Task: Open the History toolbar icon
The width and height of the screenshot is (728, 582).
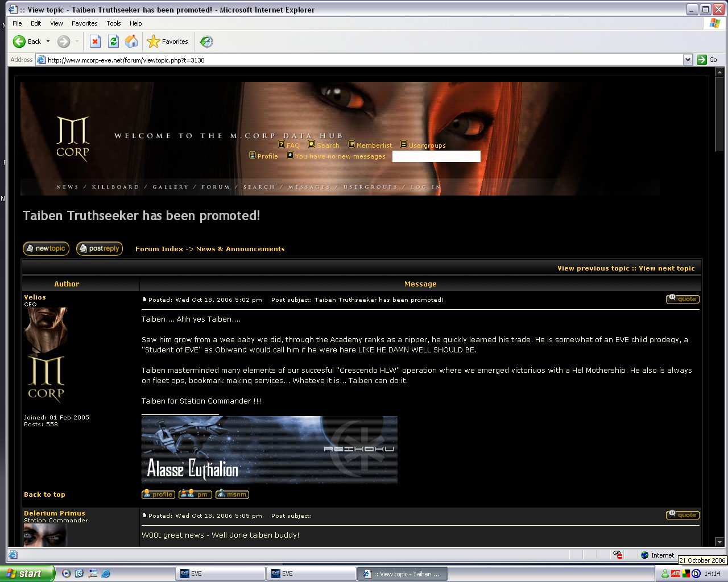Action: tap(206, 41)
